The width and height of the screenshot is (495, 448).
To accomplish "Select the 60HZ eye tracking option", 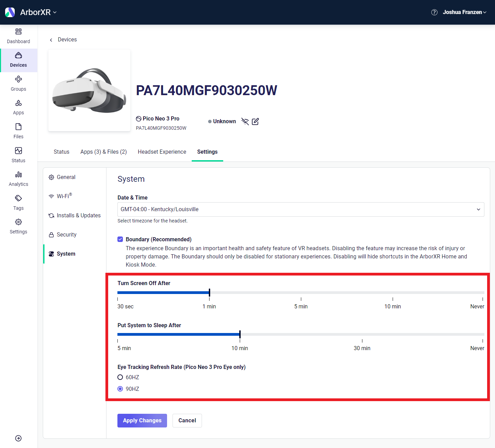I will 120,377.
